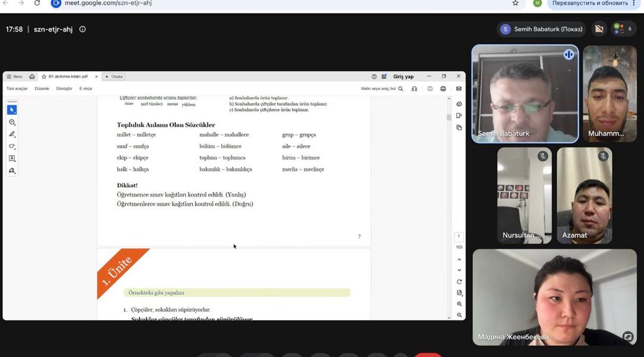Go to Acrobat home icon
The width and height of the screenshot is (644, 357).
[32, 76]
